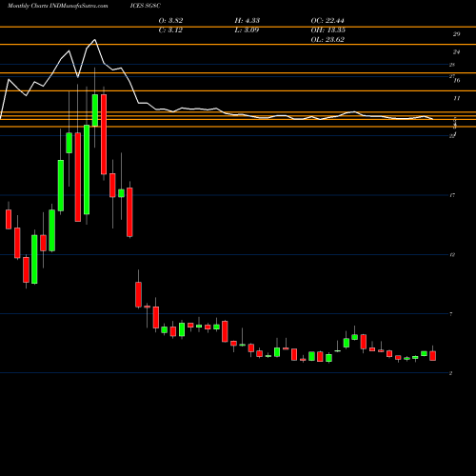Viewport: 476px width, 476px height.
Task: Select the OL: 23.62 reading
Action: tap(327, 40)
